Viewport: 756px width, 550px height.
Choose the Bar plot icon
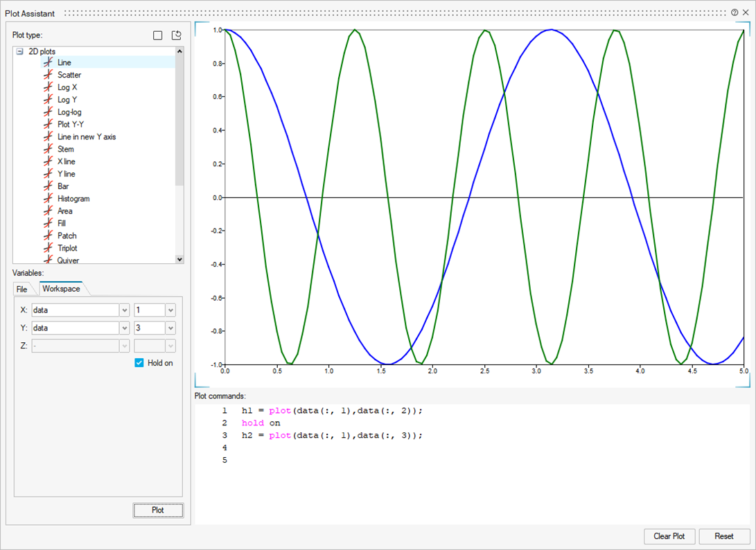[x=48, y=186]
